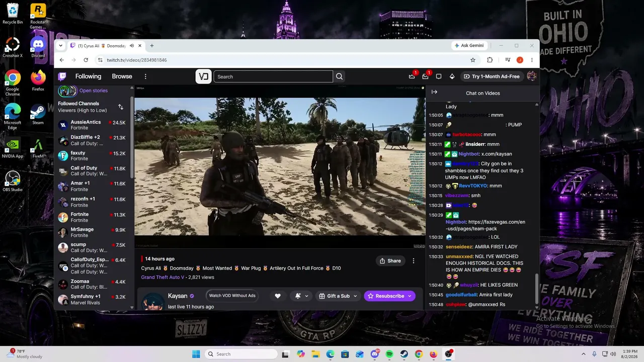Click Watch VOD Without Ads
The height and width of the screenshot is (362, 644).
point(232,296)
